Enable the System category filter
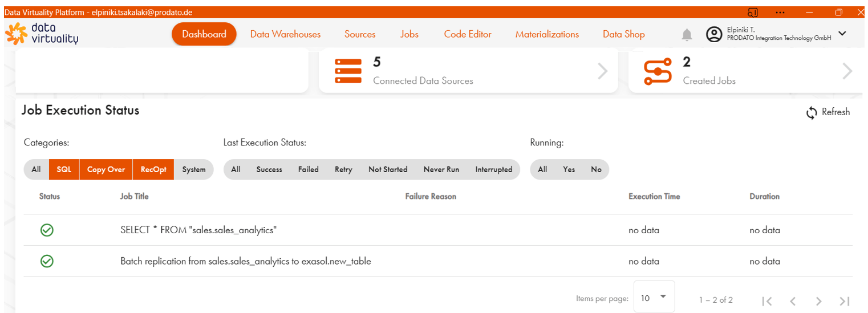This screenshot has height=313, width=868. [193, 169]
